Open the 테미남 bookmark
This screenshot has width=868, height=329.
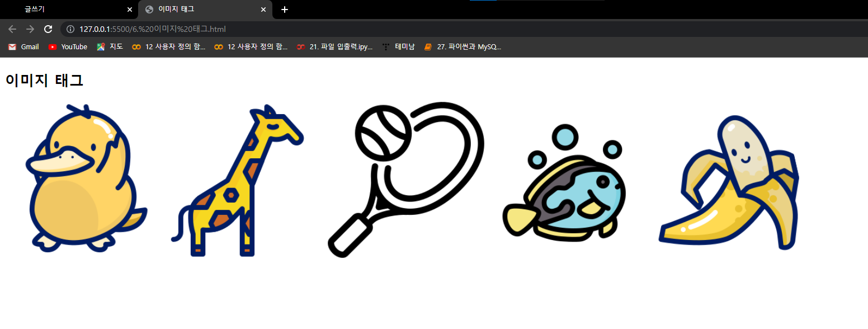click(398, 47)
